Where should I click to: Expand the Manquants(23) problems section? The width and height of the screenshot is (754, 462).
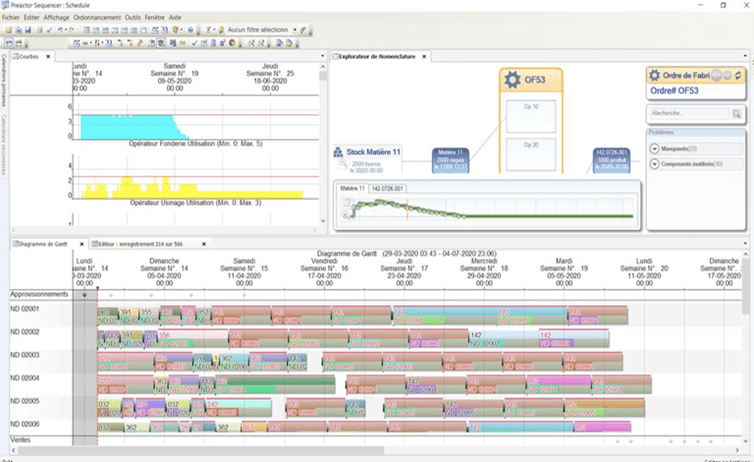[654, 149]
